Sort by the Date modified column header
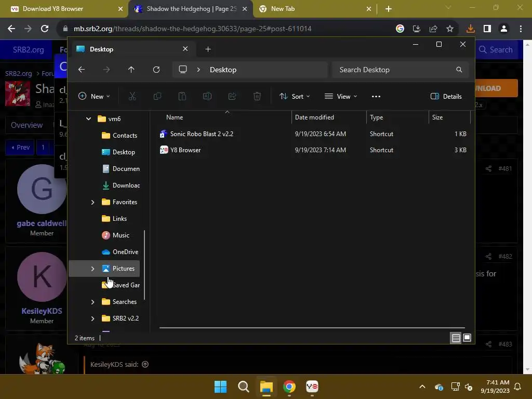The image size is (532, 399). tap(329, 117)
